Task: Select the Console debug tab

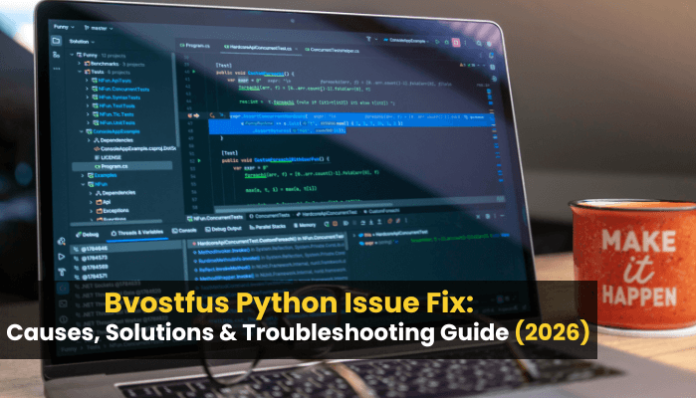Action: (x=184, y=230)
